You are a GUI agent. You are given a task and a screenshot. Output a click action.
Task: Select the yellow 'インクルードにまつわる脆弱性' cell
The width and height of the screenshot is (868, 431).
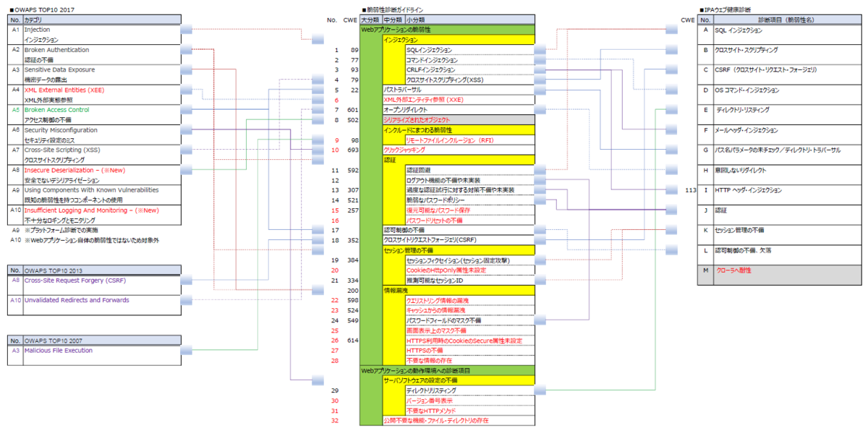click(x=458, y=129)
